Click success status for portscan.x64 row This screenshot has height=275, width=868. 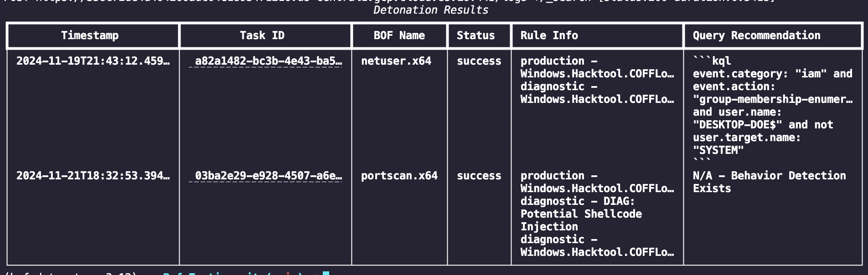pos(479,176)
